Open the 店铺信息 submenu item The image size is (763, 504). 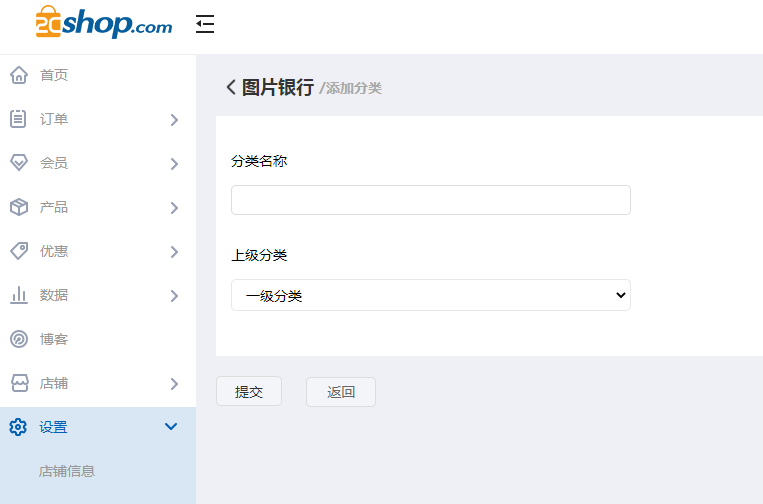[67, 471]
